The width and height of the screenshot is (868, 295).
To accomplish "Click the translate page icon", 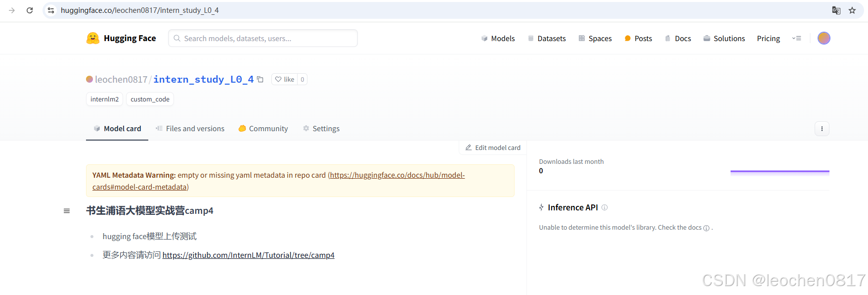I will point(836,10).
